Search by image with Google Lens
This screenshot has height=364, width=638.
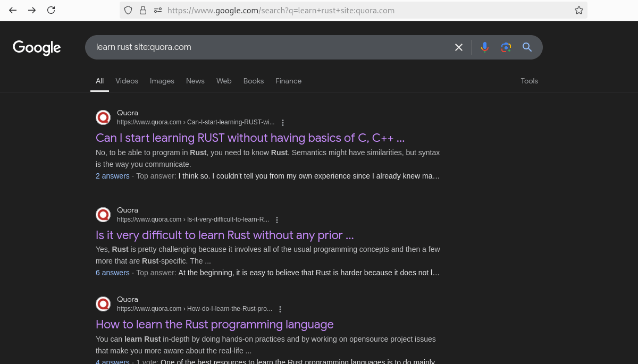(506, 47)
